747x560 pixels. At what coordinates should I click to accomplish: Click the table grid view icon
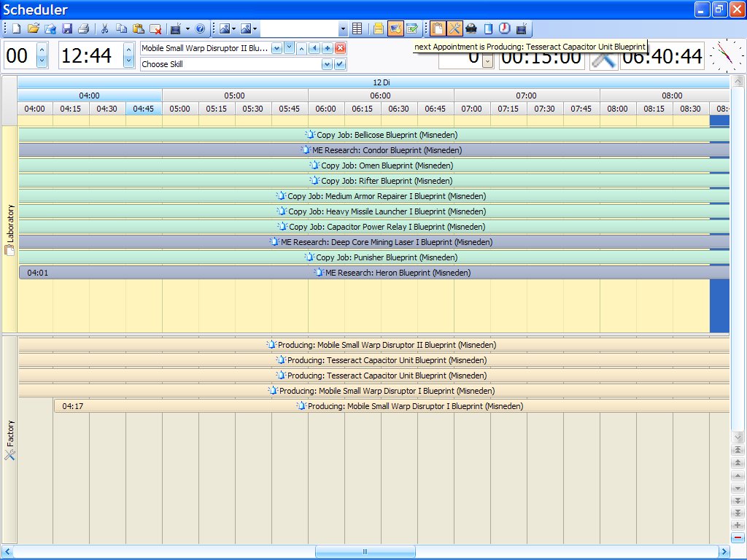tap(357, 29)
